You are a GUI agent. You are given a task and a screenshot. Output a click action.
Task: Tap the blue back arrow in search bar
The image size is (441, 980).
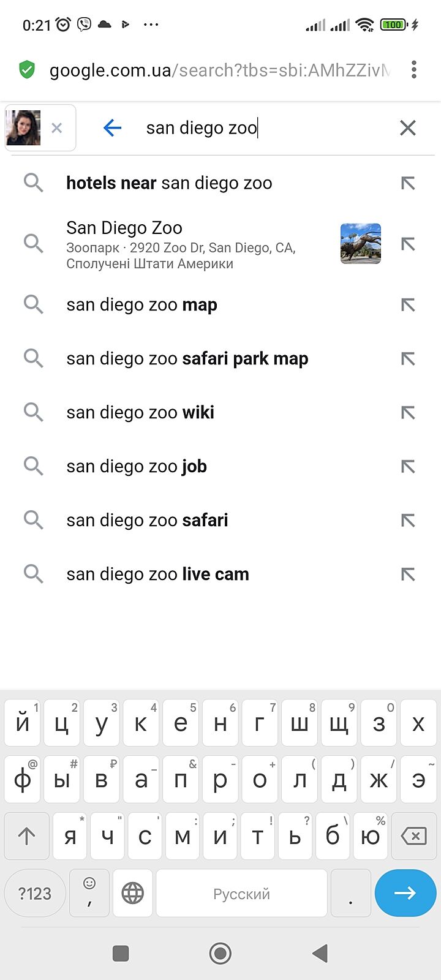(x=113, y=128)
